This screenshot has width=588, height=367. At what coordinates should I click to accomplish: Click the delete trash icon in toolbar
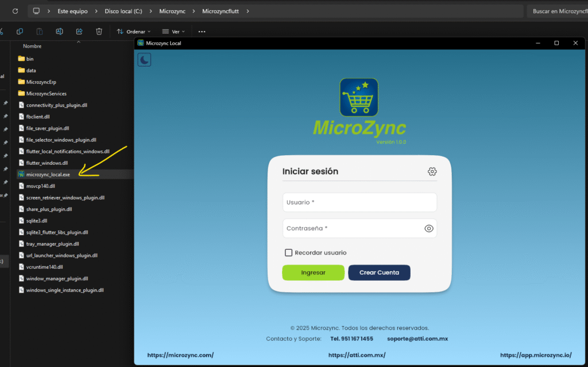99,32
